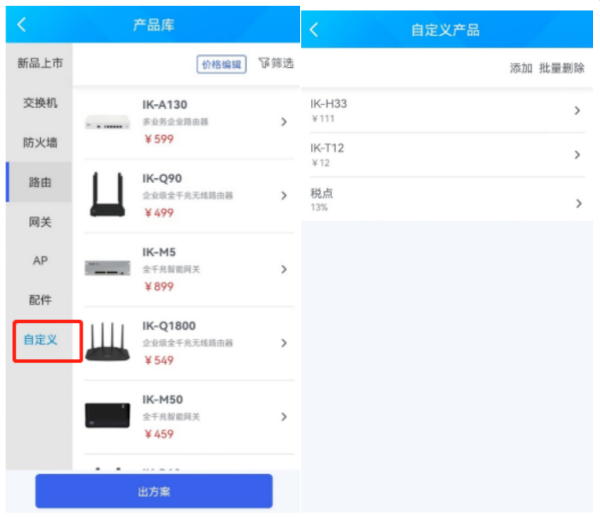600x517 pixels.
Task: Select the IK-Q90 product name
Action: [x=162, y=178]
